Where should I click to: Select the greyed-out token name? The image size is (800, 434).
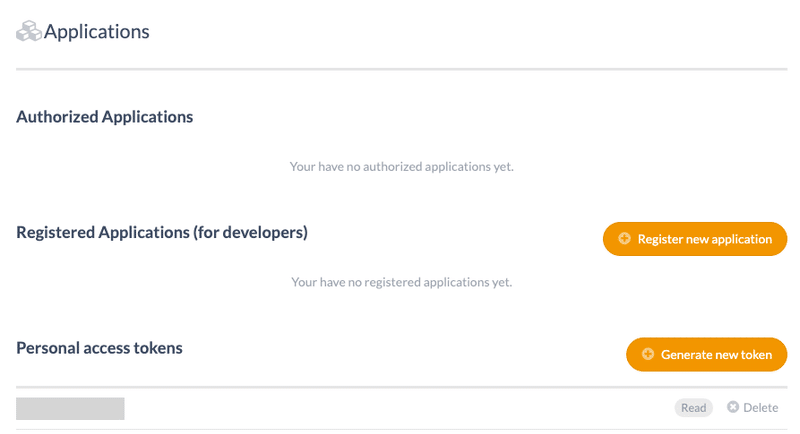tap(70, 409)
